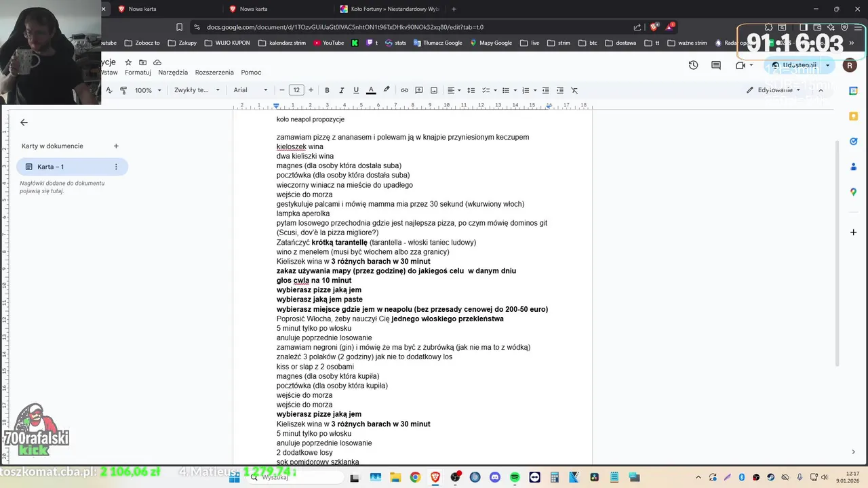
Task: Open the Arial font dropdown
Action: pyautogui.click(x=250, y=90)
